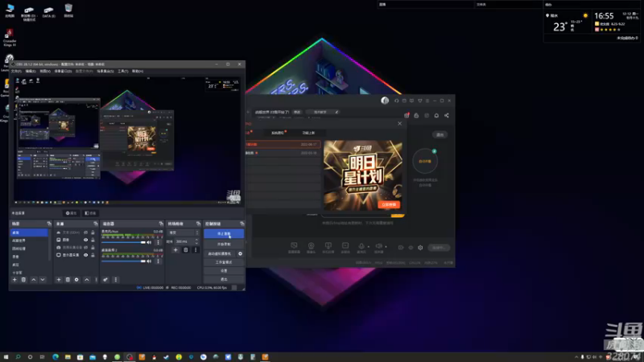Screen dimensions: 644x362
Task: Mute the Mic/Aux channel
Action: [149, 242]
